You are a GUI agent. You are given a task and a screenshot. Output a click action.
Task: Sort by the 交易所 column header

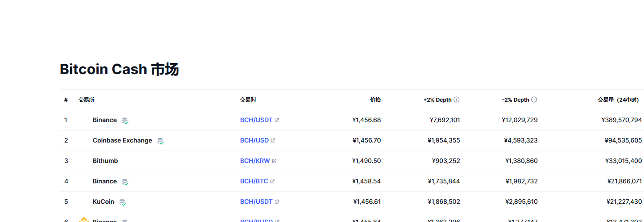point(86,100)
